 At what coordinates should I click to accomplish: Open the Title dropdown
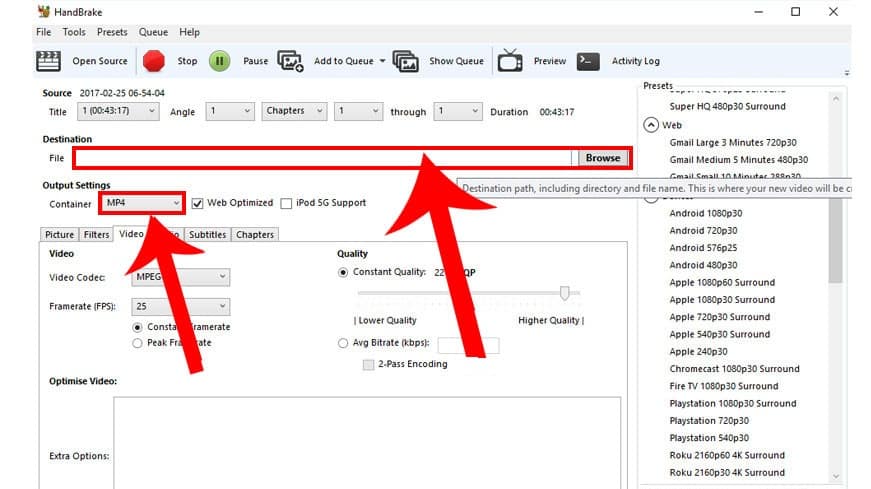click(118, 111)
